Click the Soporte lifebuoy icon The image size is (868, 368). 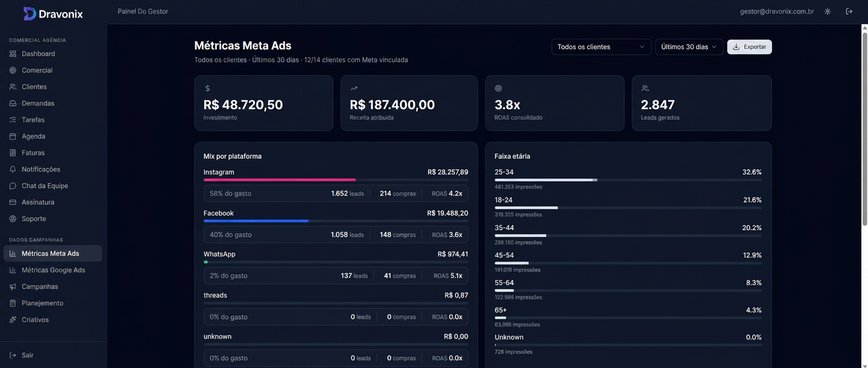click(x=13, y=219)
